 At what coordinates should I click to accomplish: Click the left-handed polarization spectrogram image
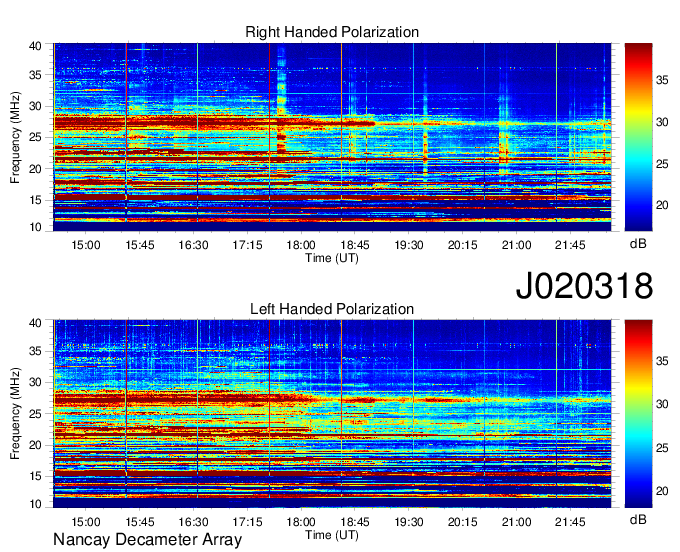tap(332, 414)
